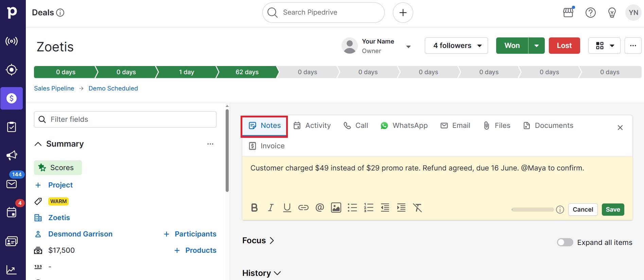Switch to the Activity tab

(312, 126)
